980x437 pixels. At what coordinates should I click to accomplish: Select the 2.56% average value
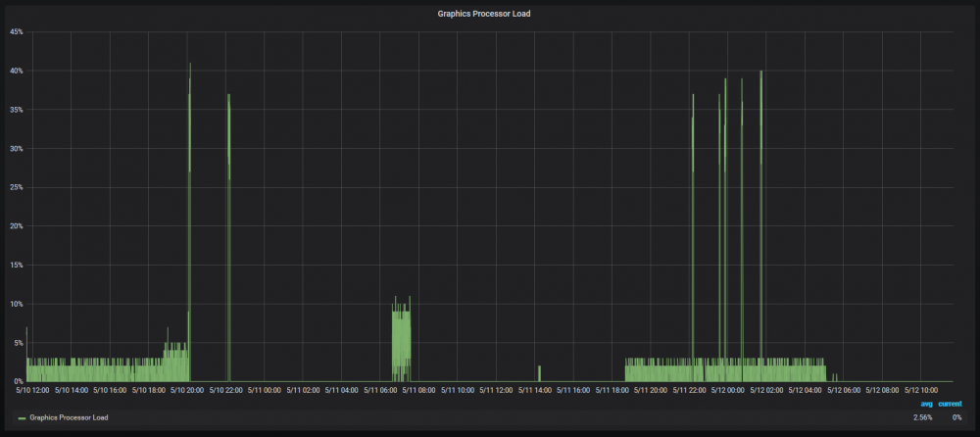click(922, 417)
